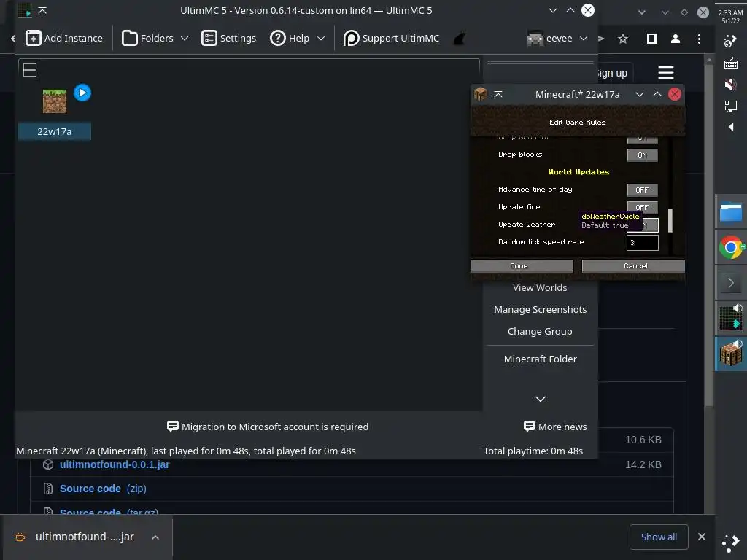The width and height of the screenshot is (747, 560).
Task: Switch to Minecraft taskbar entry
Action: tap(731, 354)
